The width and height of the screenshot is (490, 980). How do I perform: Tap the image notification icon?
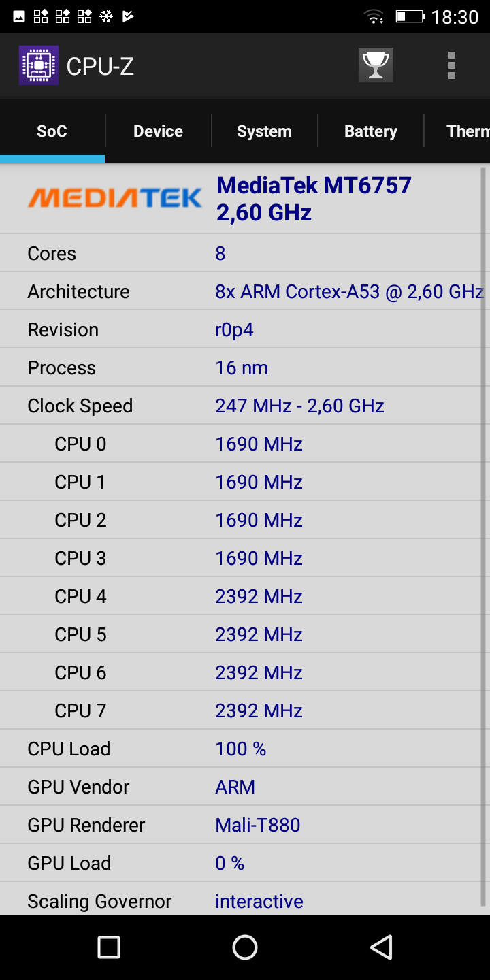[19, 16]
